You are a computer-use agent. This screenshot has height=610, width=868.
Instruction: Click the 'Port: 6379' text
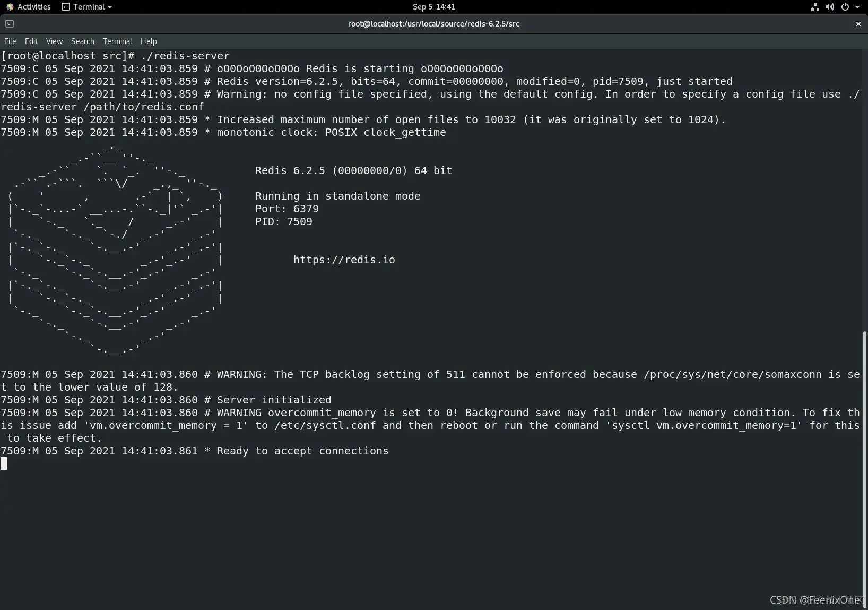coord(287,209)
